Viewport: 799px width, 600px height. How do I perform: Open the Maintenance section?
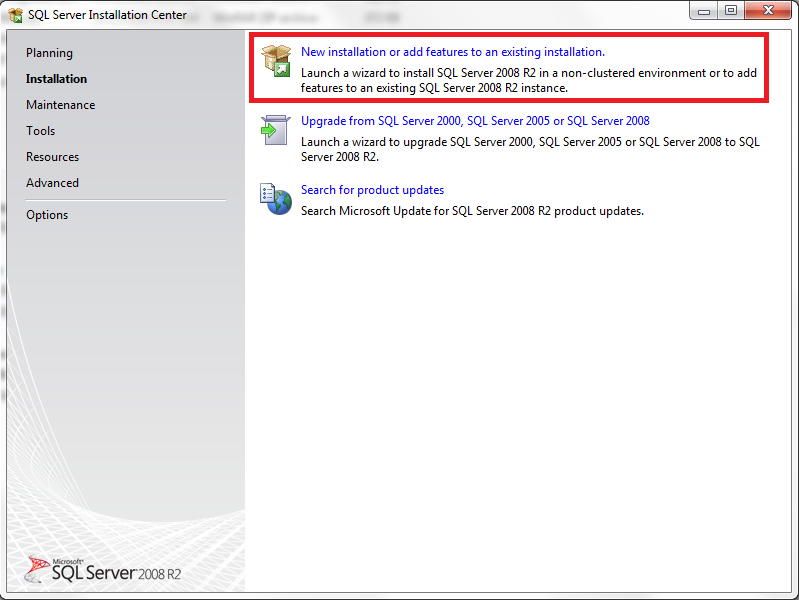61,105
